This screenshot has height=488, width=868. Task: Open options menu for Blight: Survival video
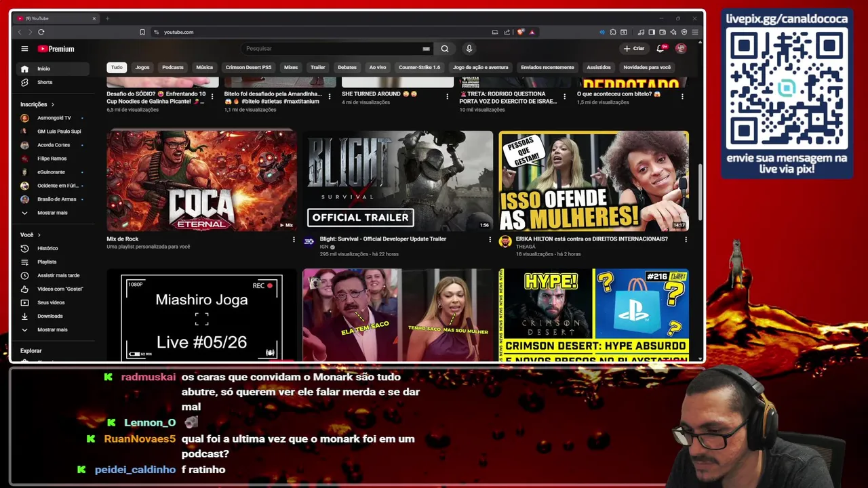490,239
